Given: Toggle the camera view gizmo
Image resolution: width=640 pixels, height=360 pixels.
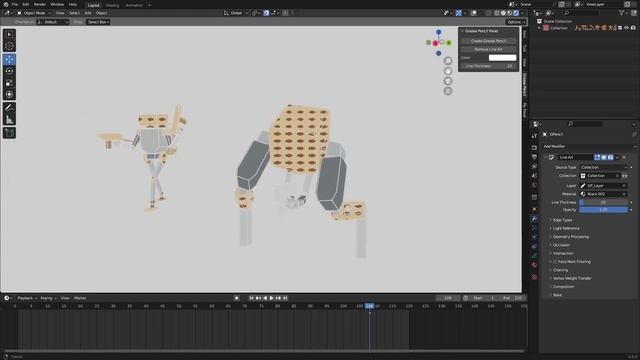Looking at the screenshot, I should [448, 81].
